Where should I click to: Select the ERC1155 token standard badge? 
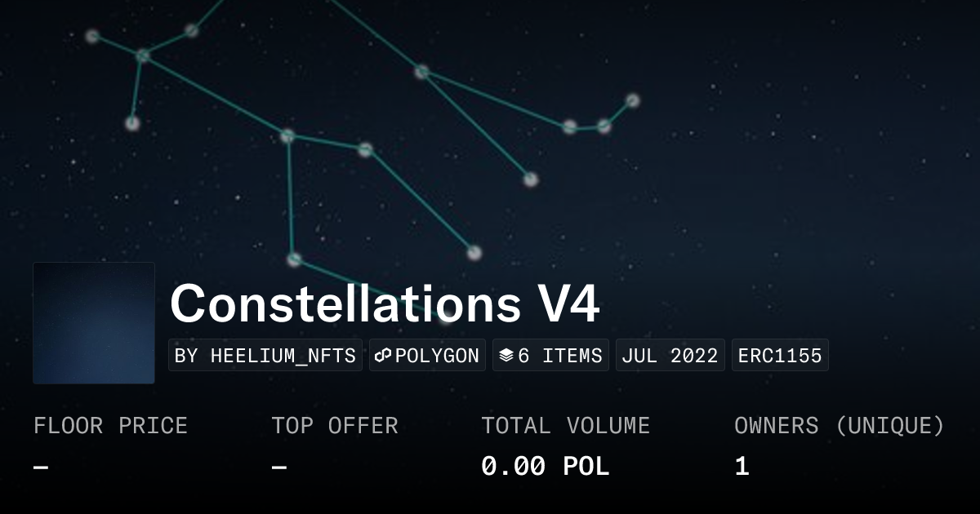(x=780, y=356)
